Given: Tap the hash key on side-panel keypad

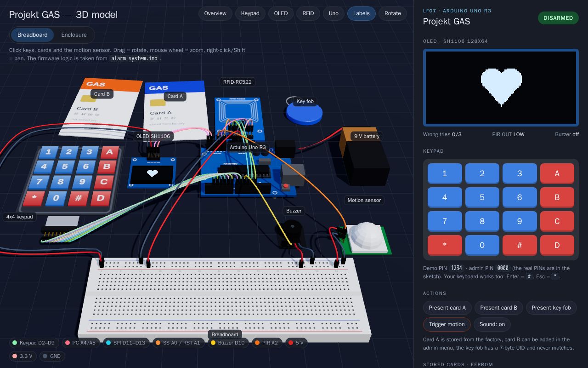Looking at the screenshot, I should click(520, 245).
